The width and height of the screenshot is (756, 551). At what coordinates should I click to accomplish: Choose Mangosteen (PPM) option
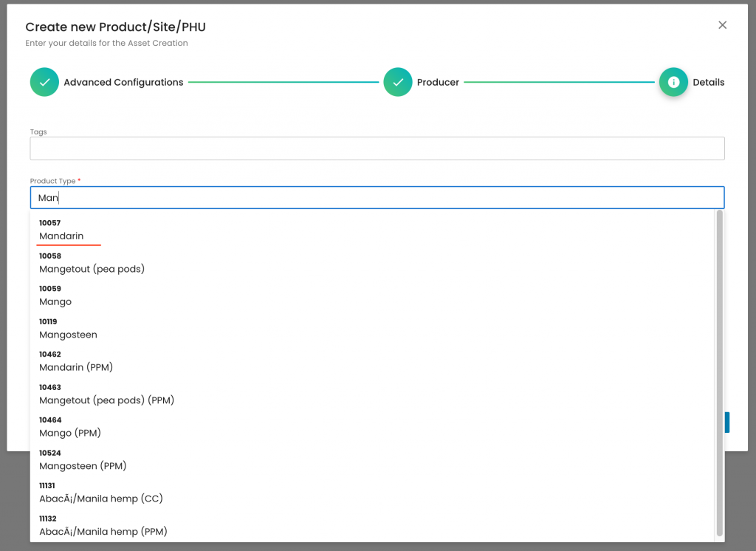pos(83,466)
